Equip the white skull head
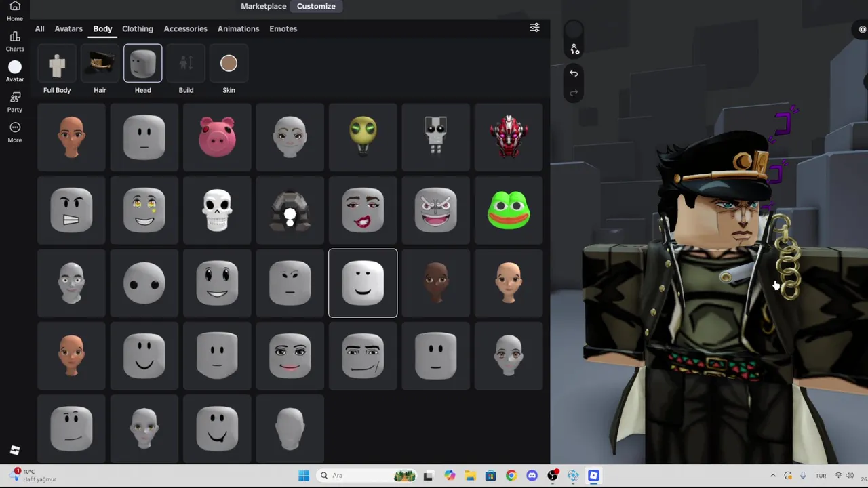The height and width of the screenshot is (488, 868). pyautogui.click(x=217, y=210)
